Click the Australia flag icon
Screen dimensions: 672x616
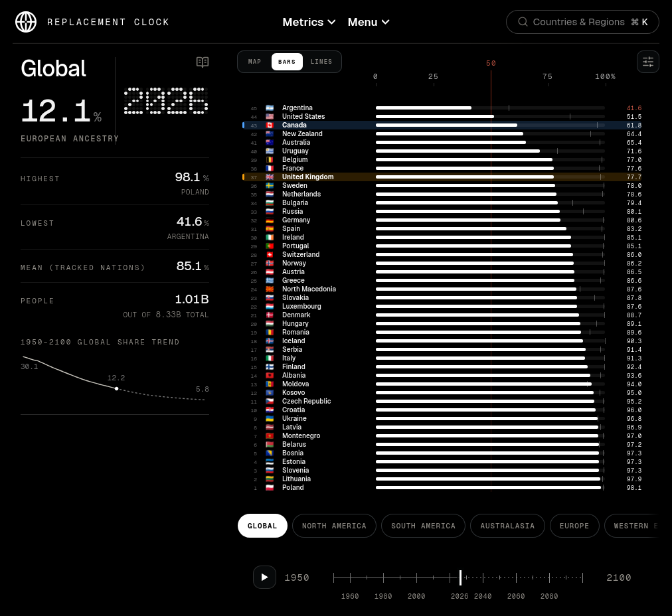tap(270, 142)
